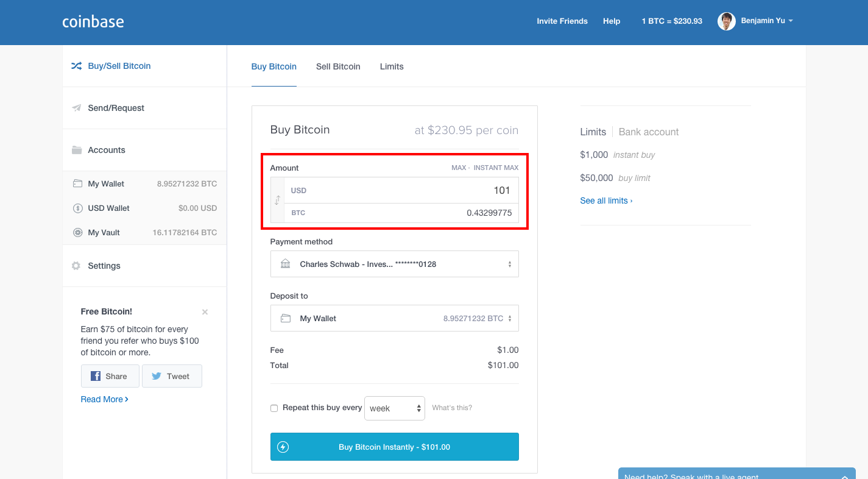Enable the Repeat this buy checkbox
The image size is (868, 479).
click(274, 408)
